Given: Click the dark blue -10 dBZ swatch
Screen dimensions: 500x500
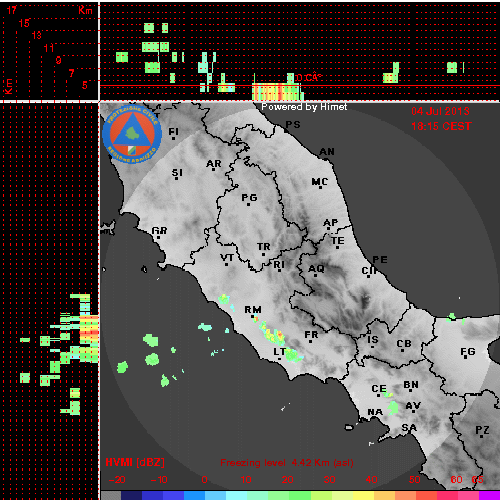Looking at the screenshot, I should click(x=153, y=495).
